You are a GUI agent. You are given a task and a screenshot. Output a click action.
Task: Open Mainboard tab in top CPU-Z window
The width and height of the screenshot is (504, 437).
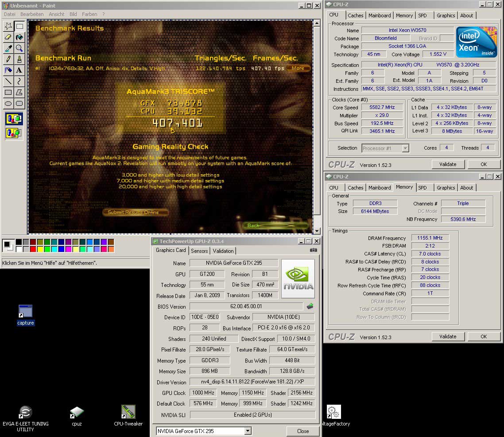pos(380,15)
